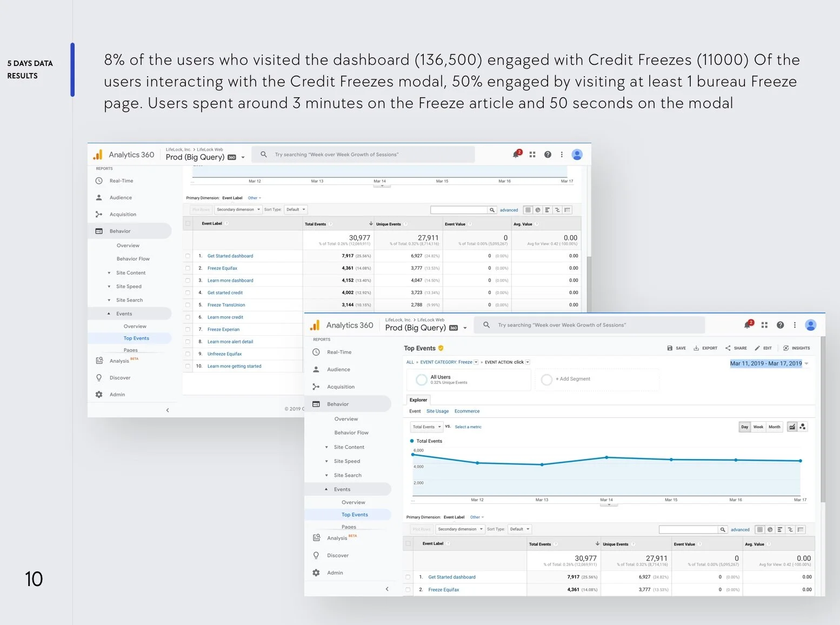Open the three-dot menu in front Analytics window
The image size is (840, 625).
[795, 325]
